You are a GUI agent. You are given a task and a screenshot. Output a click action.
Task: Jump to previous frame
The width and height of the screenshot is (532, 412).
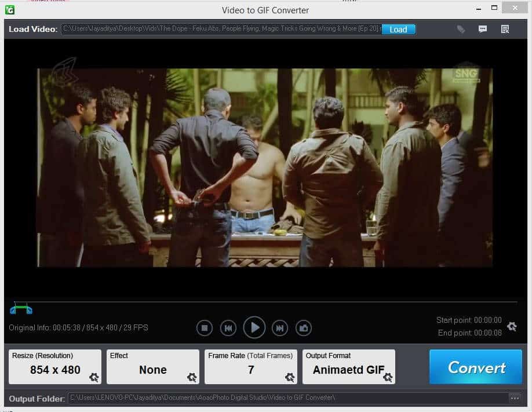[x=228, y=328]
